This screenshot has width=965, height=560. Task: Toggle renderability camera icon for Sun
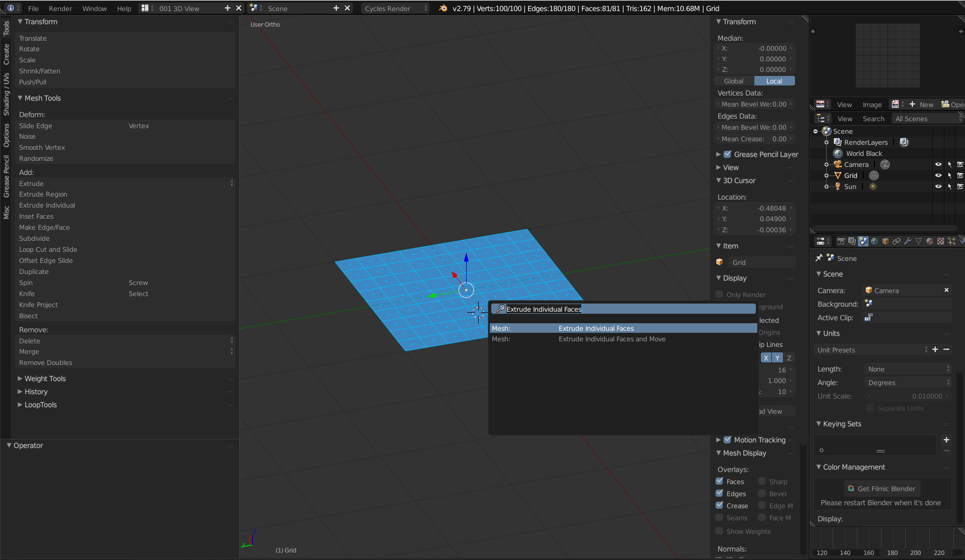coord(960,186)
